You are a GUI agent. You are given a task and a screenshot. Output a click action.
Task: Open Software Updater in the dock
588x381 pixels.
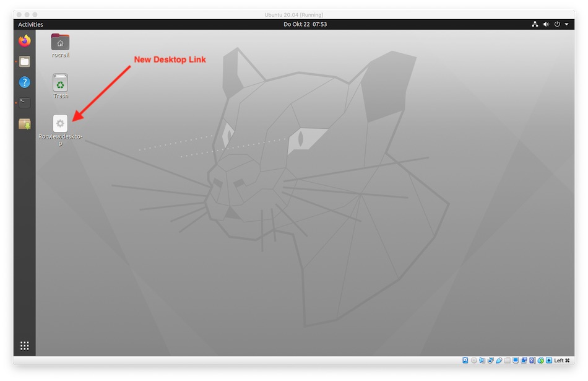(24, 124)
